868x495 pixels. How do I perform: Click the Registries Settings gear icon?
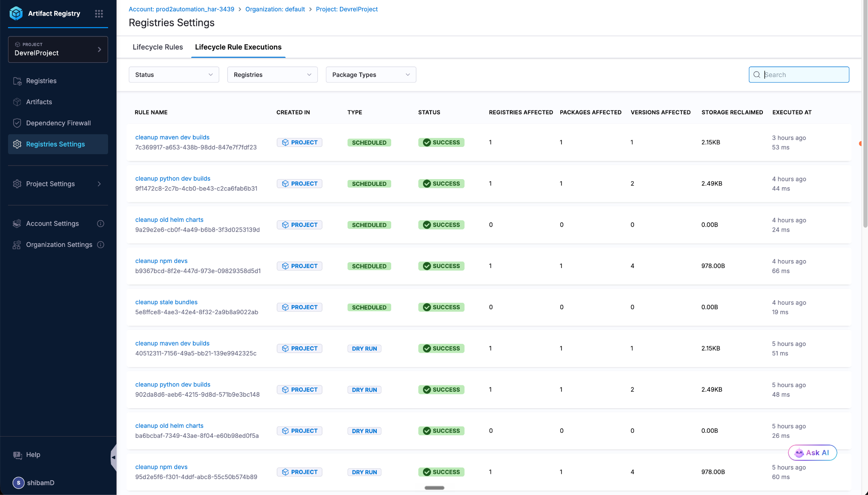pos(17,144)
